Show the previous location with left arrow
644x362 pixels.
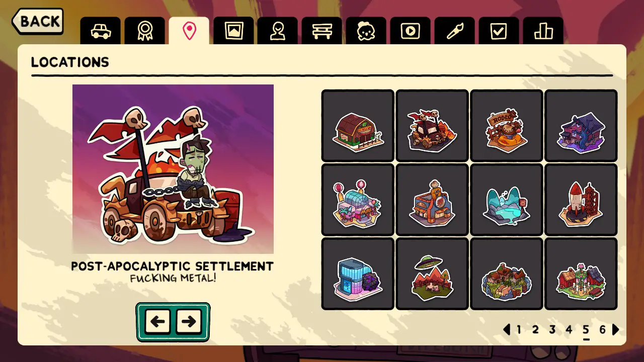click(x=157, y=322)
